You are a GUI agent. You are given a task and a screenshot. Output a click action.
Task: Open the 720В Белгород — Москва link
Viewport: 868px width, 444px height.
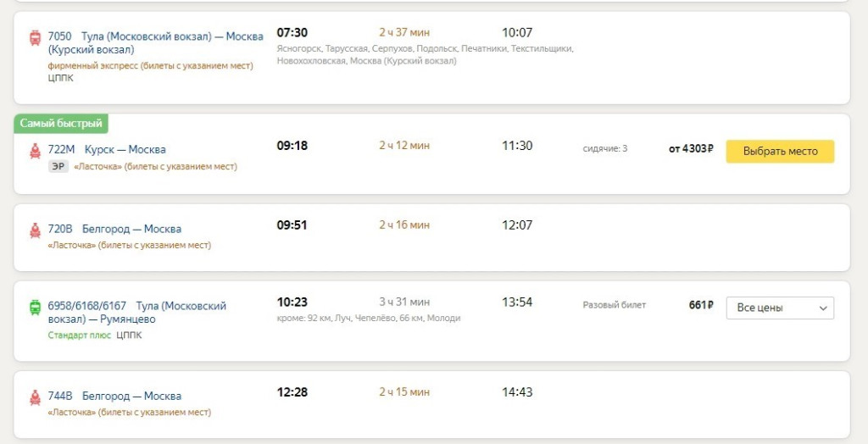114,229
